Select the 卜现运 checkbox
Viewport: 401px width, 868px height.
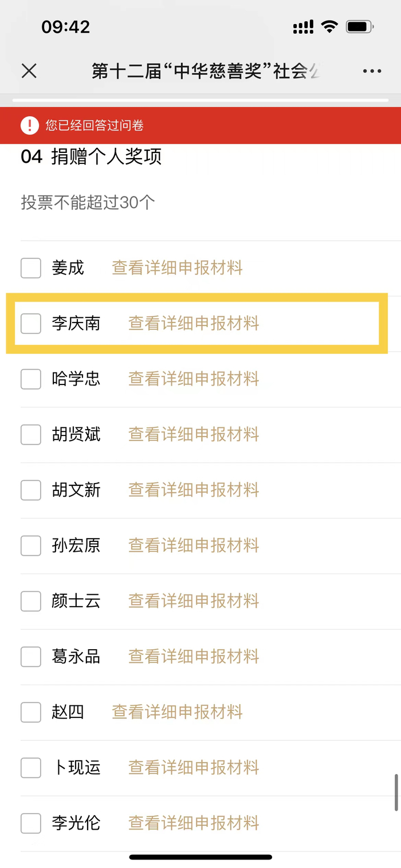(x=31, y=768)
